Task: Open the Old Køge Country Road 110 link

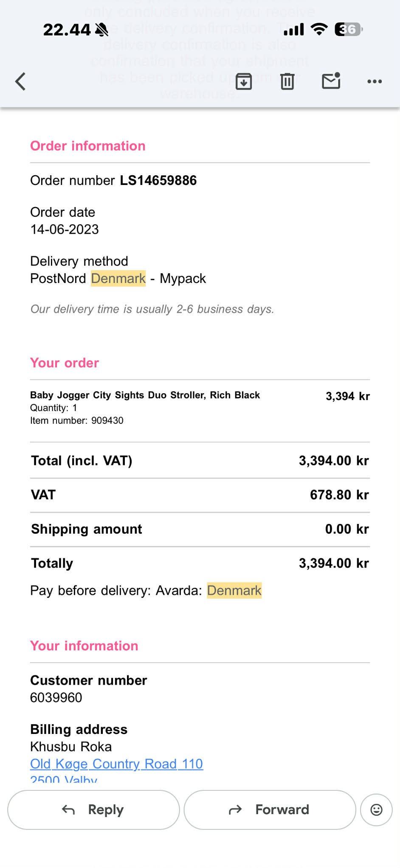Action: 116,764
